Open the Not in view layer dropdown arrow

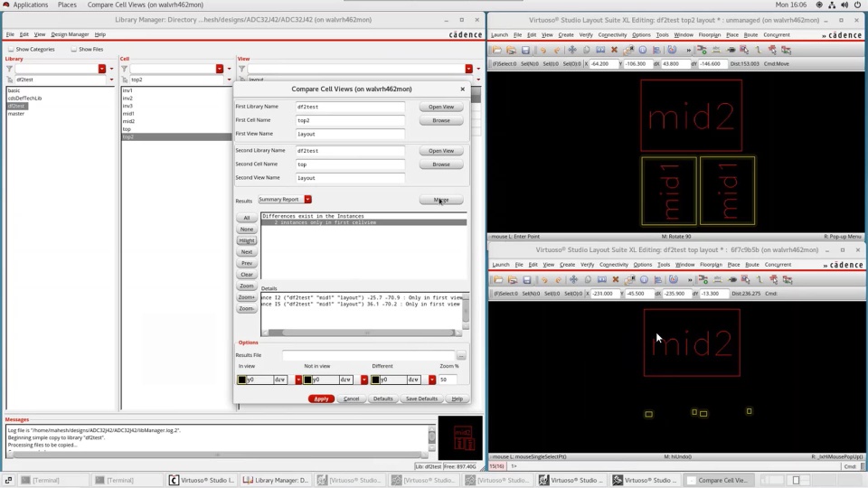coord(364,380)
